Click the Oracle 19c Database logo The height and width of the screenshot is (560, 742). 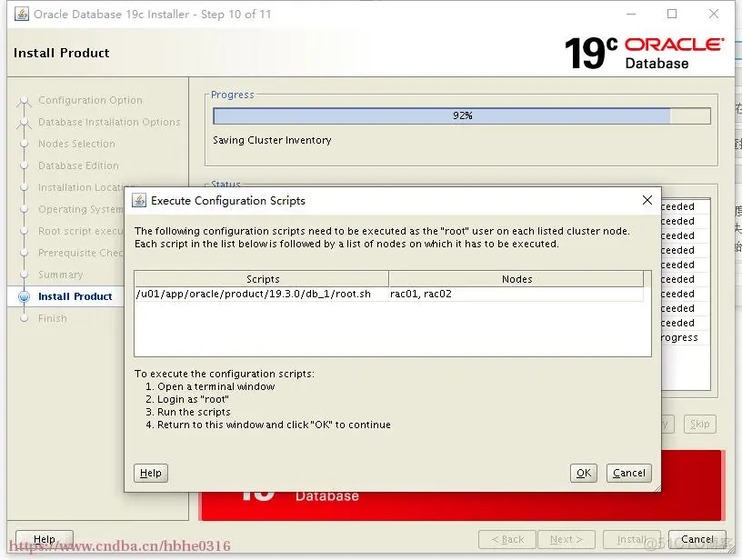[644, 53]
